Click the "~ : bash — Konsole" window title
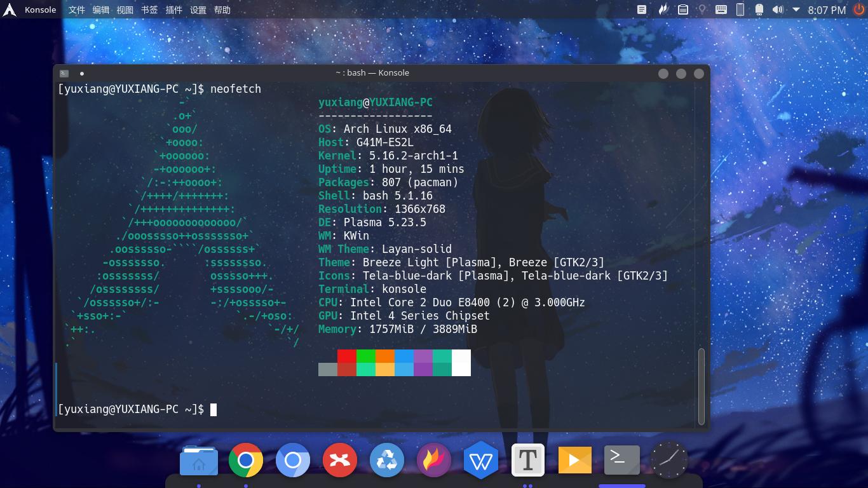Image resolution: width=868 pixels, height=488 pixels. [372, 73]
